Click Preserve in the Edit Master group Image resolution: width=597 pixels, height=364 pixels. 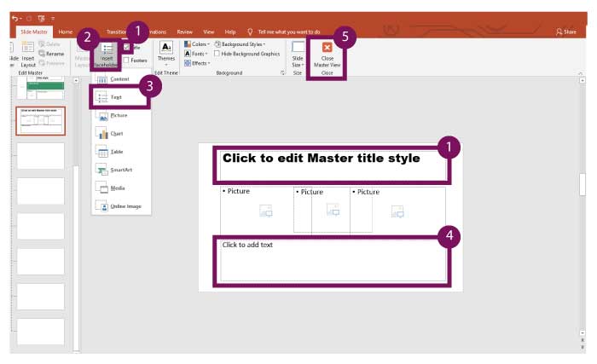click(x=51, y=63)
